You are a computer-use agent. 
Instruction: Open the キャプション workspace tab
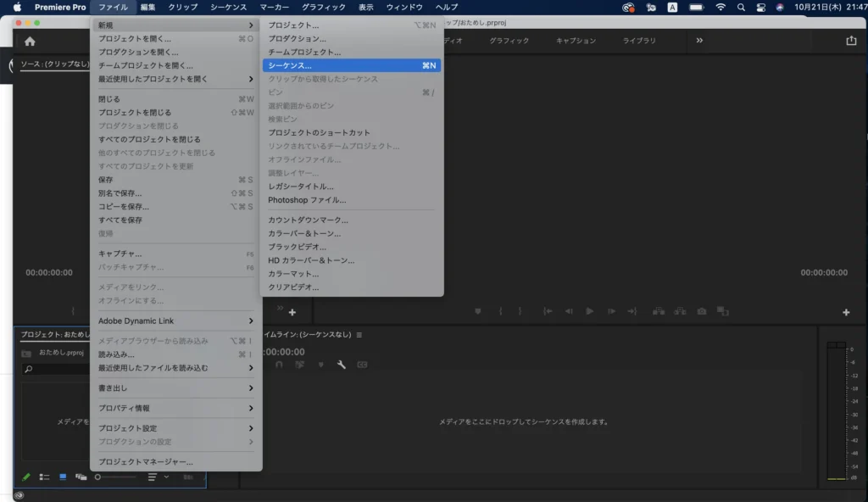coord(576,41)
